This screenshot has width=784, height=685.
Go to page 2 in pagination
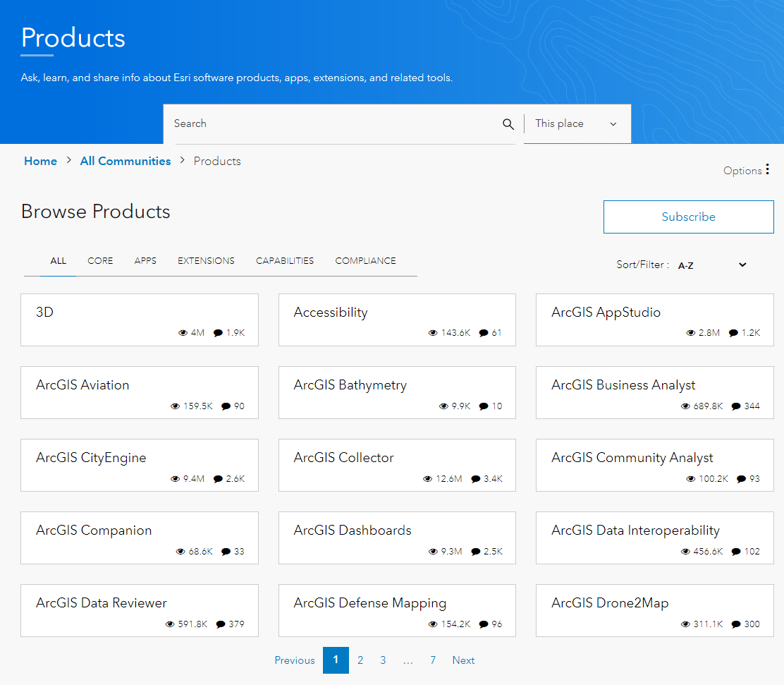pos(360,660)
